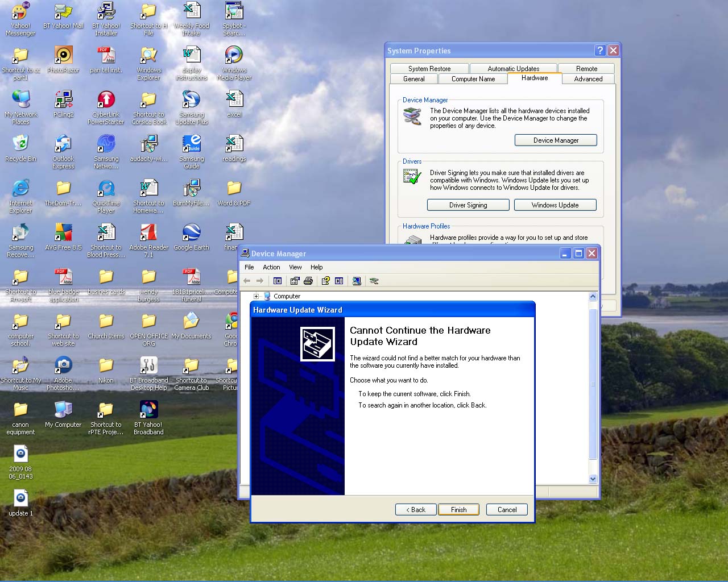The width and height of the screenshot is (728, 582).
Task: Click Finish in the Hardware Update Wizard
Action: click(458, 510)
